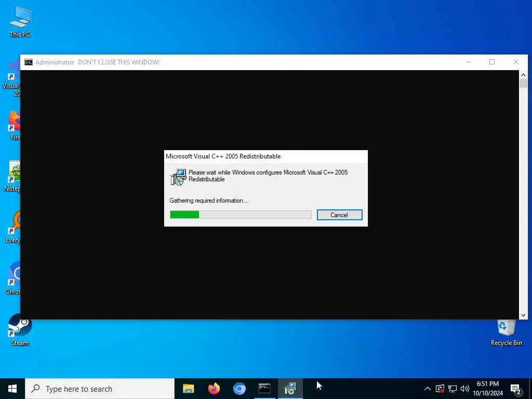Click the security warning tray icon

(x=440, y=389)
